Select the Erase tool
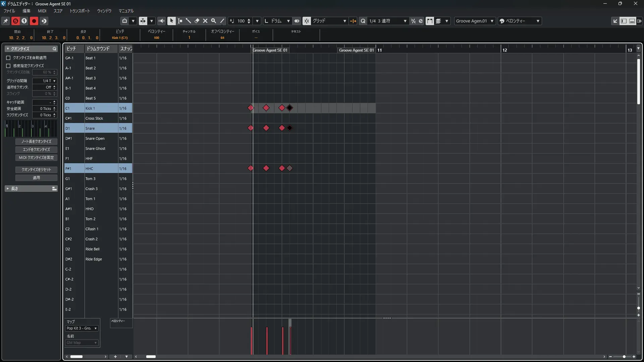This screenshot has height=362, width=644. click(197, 21)
